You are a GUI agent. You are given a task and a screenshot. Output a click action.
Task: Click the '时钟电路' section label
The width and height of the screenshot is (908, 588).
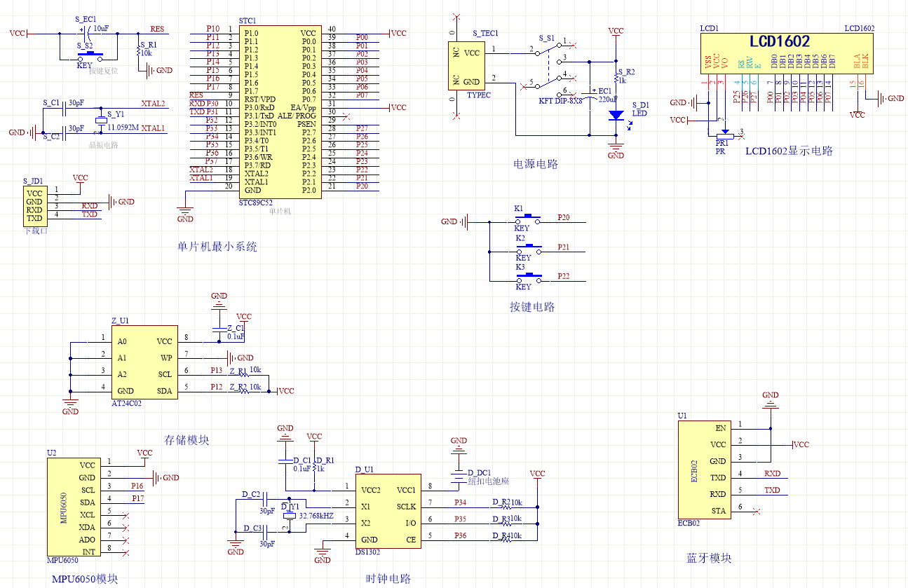[x=388, y=579]
